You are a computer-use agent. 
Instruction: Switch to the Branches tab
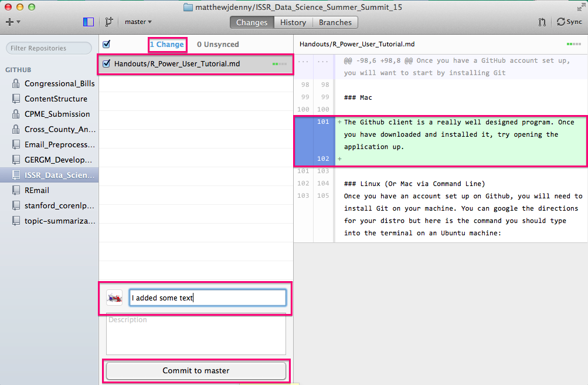click(335, 22)
